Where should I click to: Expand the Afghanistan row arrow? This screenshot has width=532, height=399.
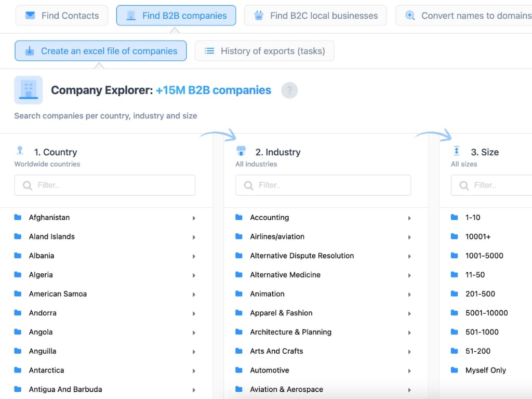click(x=194, y=218)
